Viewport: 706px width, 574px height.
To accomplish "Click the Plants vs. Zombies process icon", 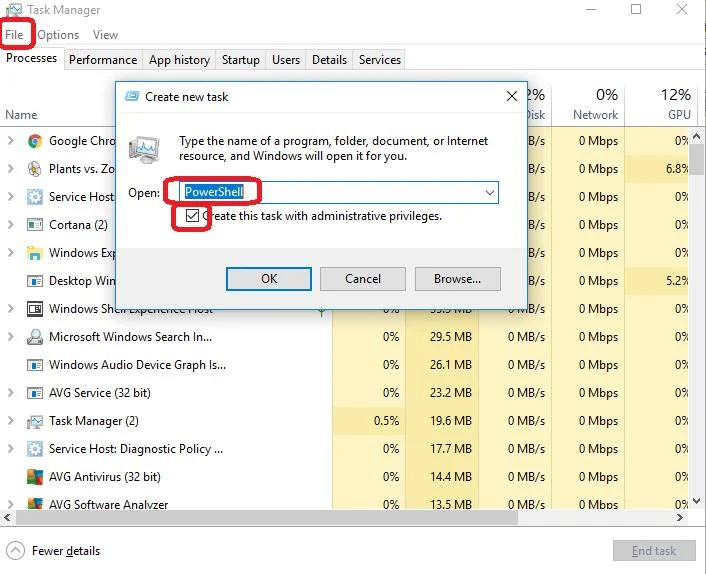I will (35, 169).
